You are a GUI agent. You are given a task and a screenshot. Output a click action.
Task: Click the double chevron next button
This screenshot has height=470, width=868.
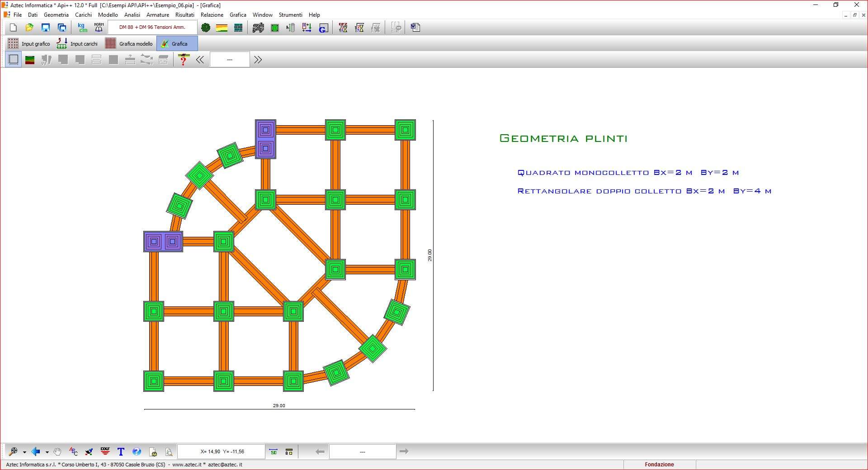tap(258, 60)
